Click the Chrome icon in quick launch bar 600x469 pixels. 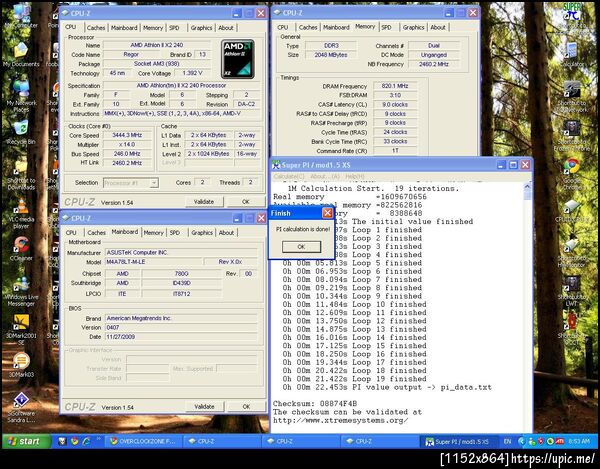[x=74, y=441]
